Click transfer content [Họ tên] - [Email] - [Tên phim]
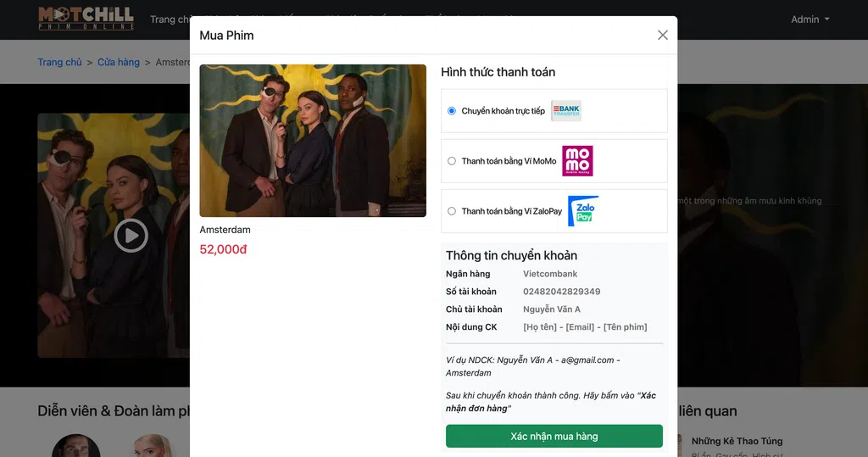 tap(585, 326)
